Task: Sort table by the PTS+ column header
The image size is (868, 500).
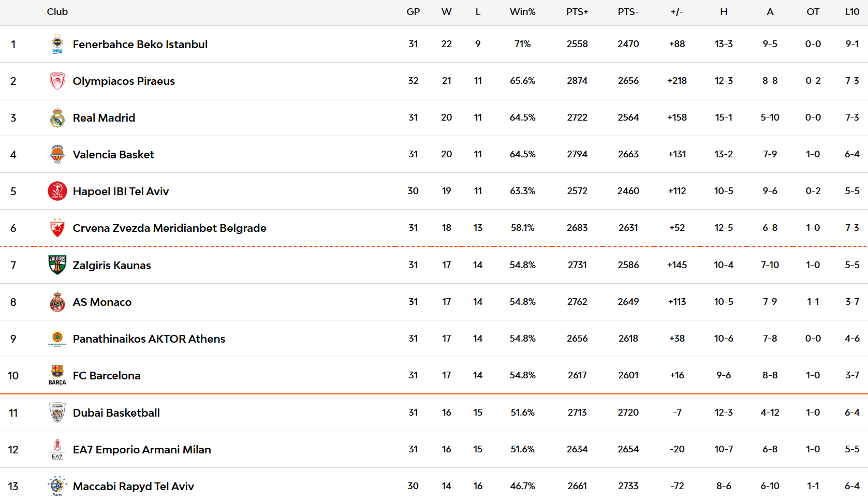Action: (x=577, y=12)
